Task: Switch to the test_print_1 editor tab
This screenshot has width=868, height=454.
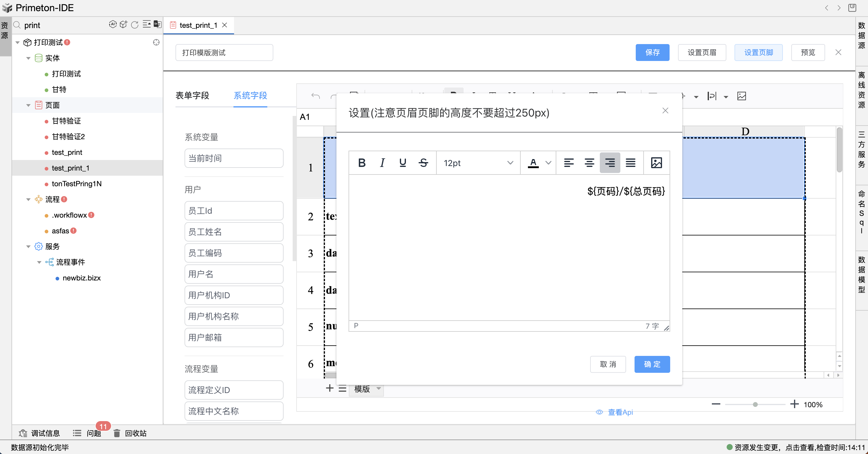Action: pyautogui.click(x=198, y=25)
